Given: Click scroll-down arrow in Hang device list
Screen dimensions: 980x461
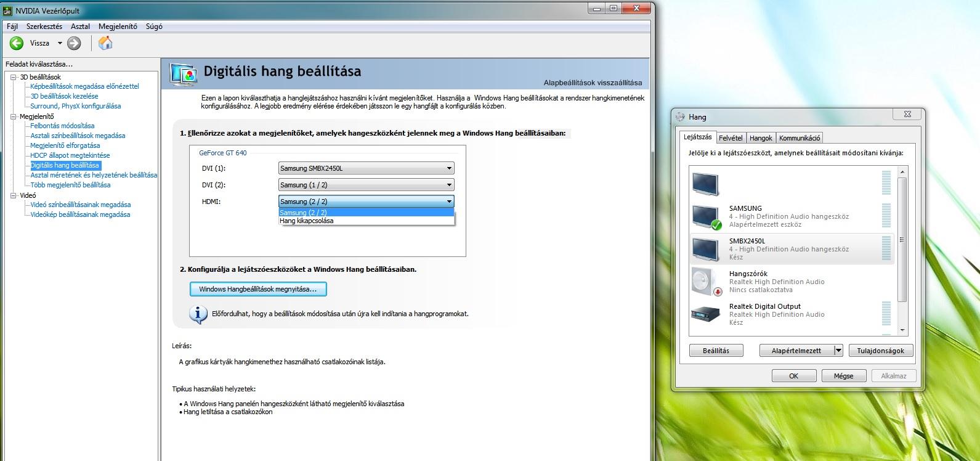Looking at the screenshot, I should point(902,330).
